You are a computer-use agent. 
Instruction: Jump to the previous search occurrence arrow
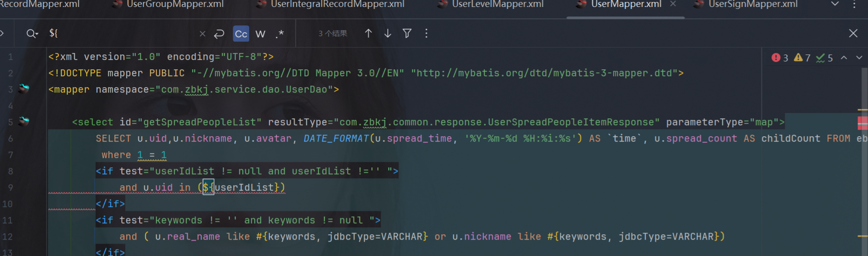tap(368, 33)
